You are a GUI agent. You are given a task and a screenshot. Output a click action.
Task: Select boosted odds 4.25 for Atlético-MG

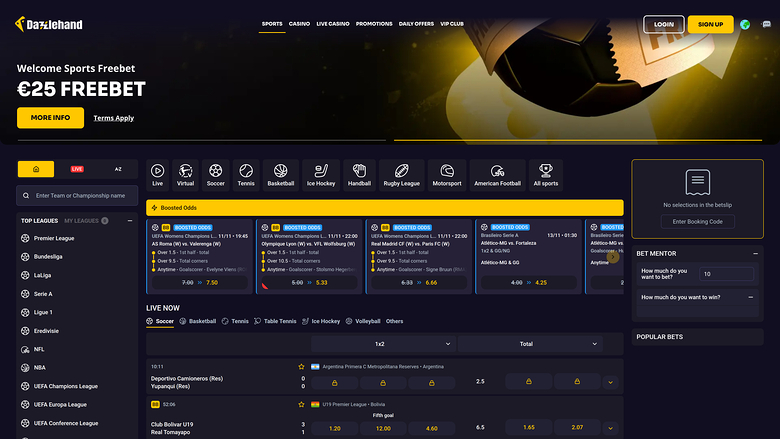529,282
